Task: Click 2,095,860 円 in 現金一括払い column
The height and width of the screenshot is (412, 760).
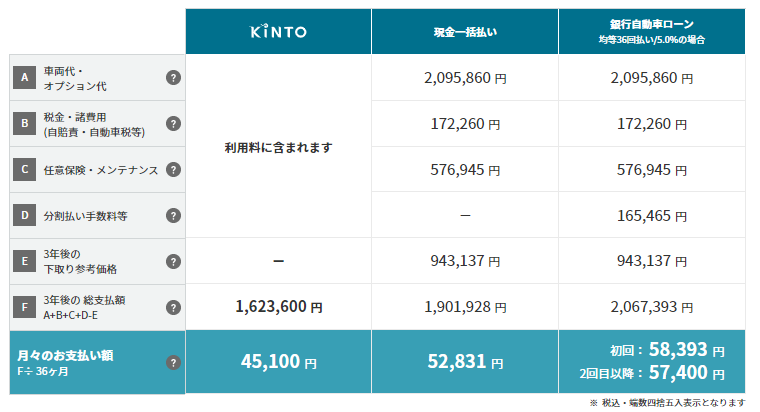Action: point(465,78)
